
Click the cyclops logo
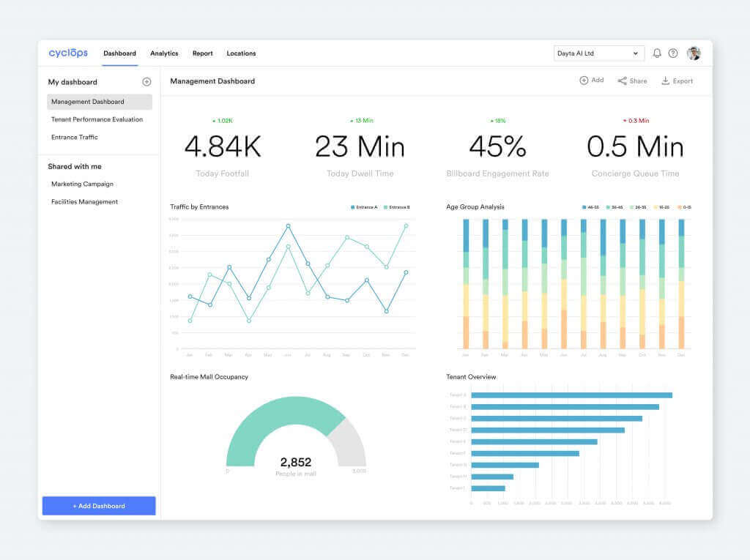(68, 53)
